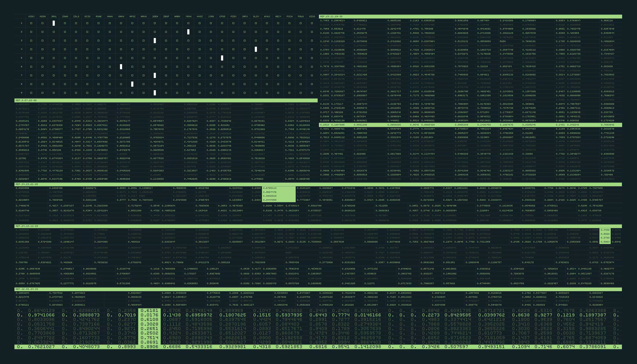Screen dimensions: 637x364
Task: Uncheck the filled CFDD box in row 5
Action: click(x=222, y=58)
